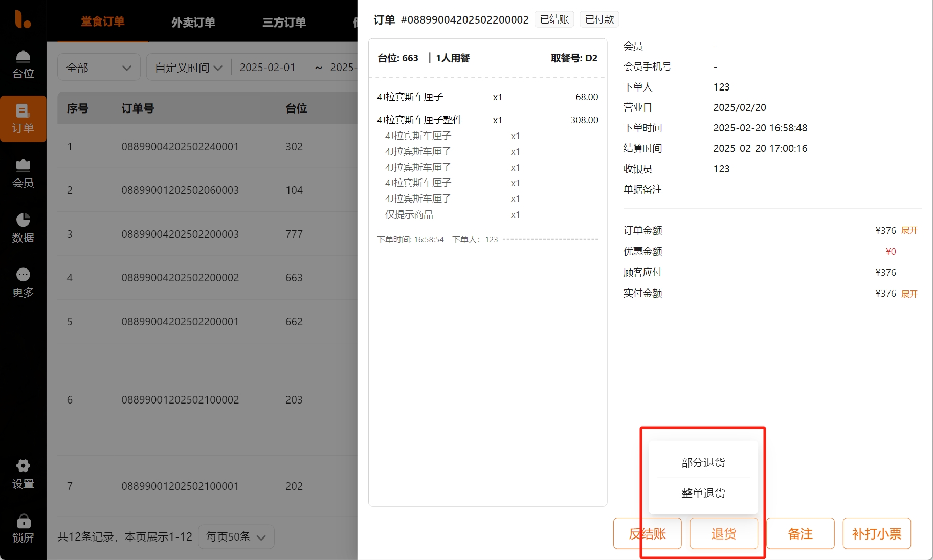Click the 仅提示商品 sub-item line
This screenshot has height=560, width=933.
click(x=453, y=215)
